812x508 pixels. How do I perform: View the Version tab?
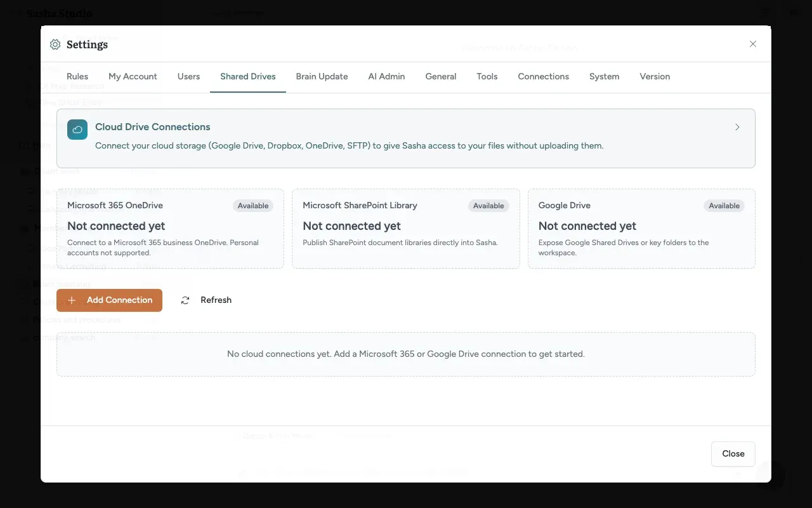655,76
